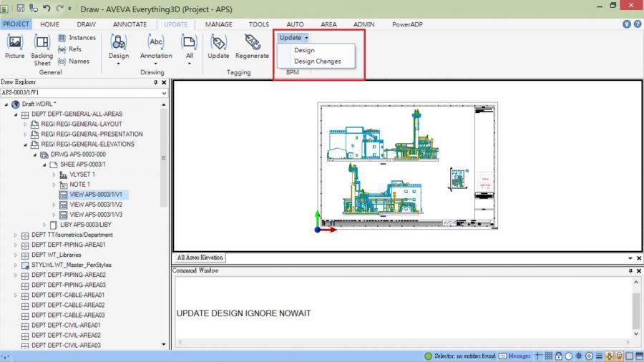The height and width of the screenshot is (362, 644).
Task: Collapse the Draft WORL node
Action: point(6,104)
